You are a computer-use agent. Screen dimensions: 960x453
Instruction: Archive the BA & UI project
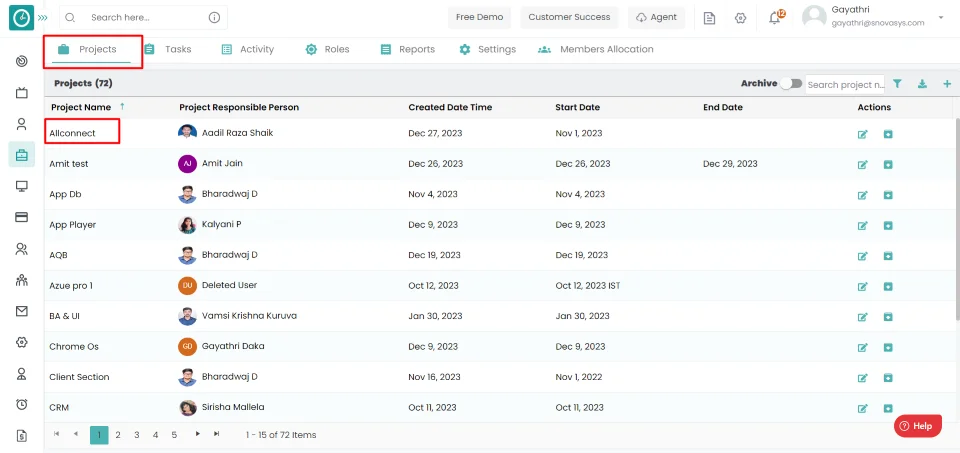pyautogui.click(x=888, y=316)
